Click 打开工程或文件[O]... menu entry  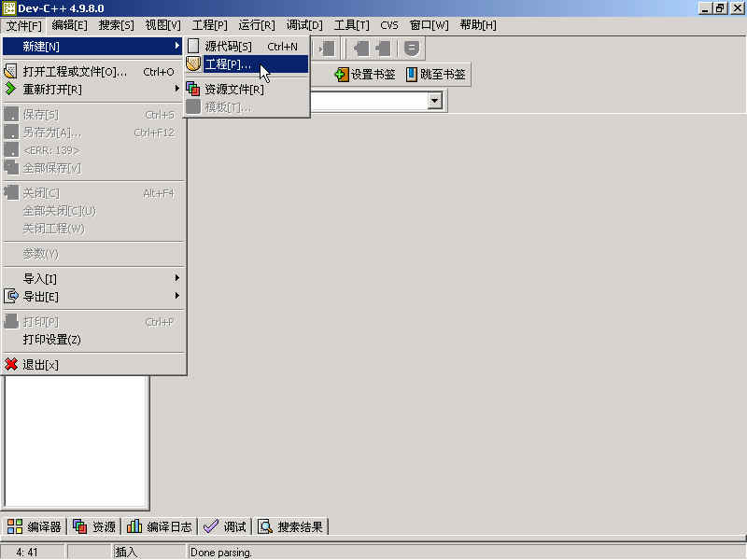75,72
